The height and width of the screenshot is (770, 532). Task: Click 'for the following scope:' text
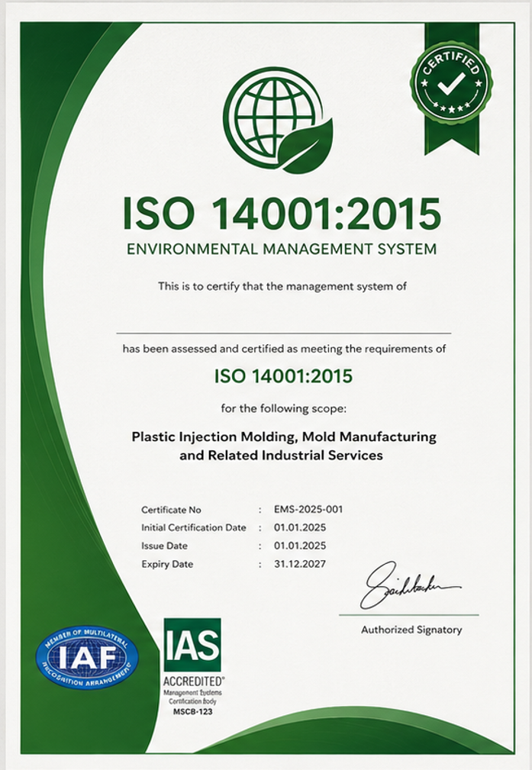tap(283, 408)
